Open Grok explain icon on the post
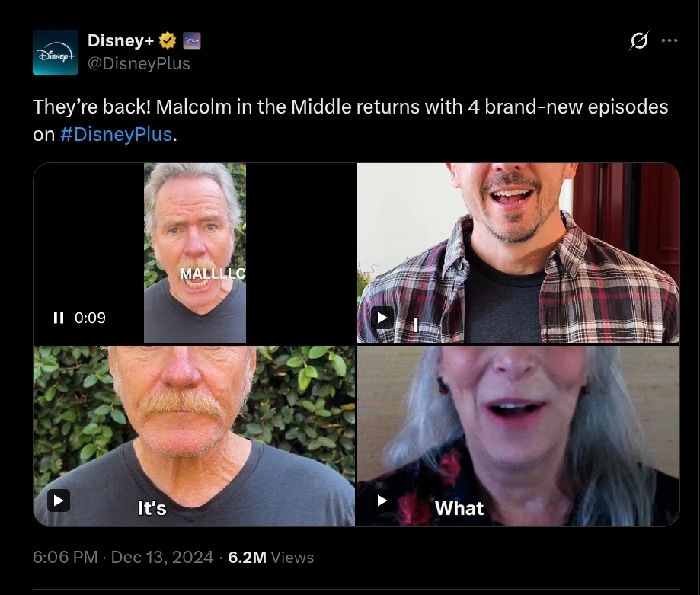The image size is (700, 595). [639, 40]
